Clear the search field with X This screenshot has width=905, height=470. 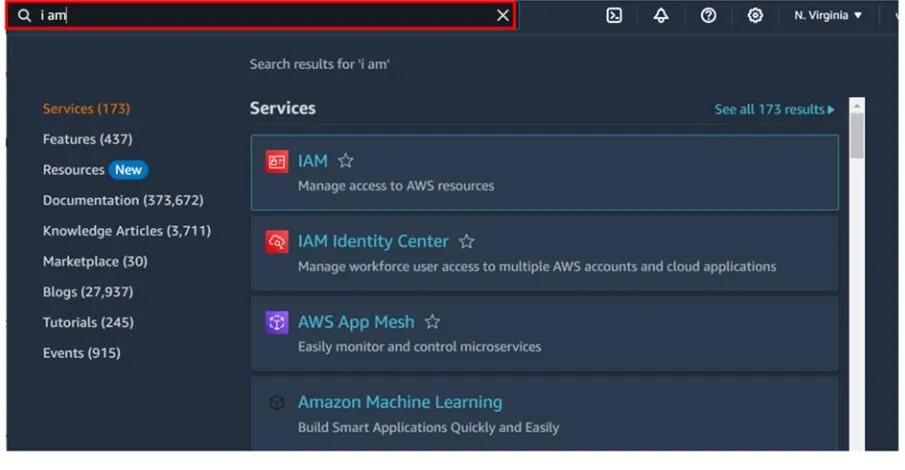pos(503,16)
